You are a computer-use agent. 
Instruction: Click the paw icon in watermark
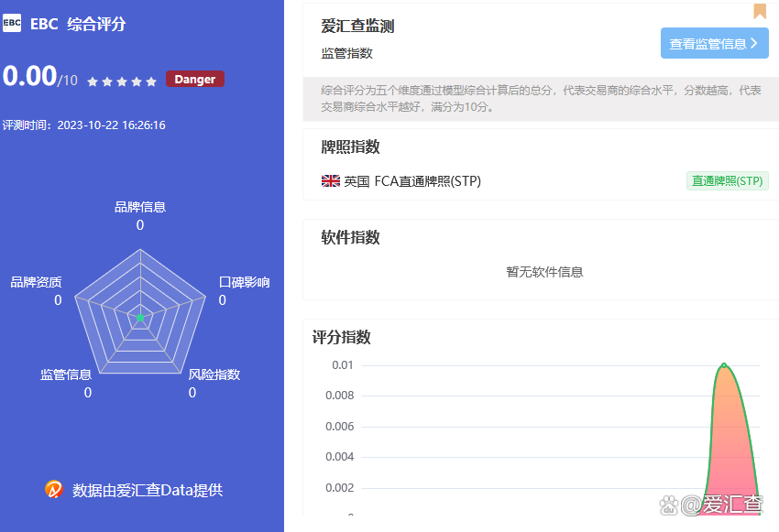tap(669, 505)
